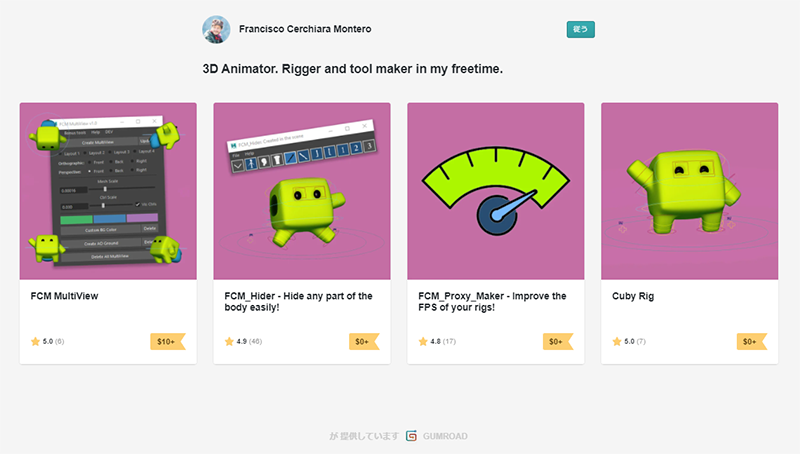Click the Gumroad logo icon in footer
Image resolution: width=800 pixels, height=454 pixels.
click(x=412, y=436)
